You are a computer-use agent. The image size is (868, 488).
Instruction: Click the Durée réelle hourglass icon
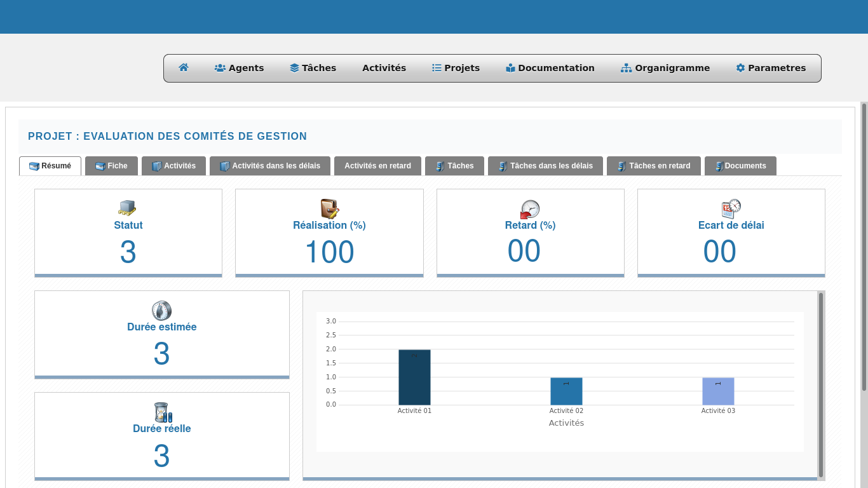click(x=163, y=412)
